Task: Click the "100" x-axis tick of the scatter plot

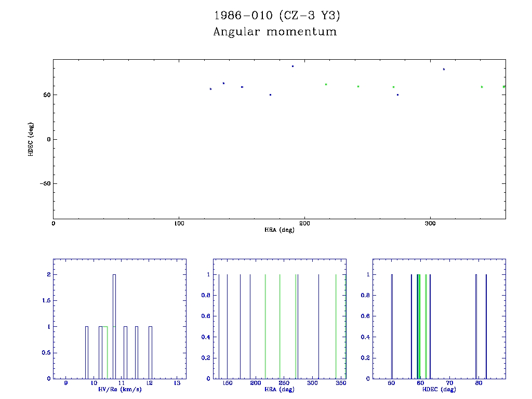Action: [179, 223]
